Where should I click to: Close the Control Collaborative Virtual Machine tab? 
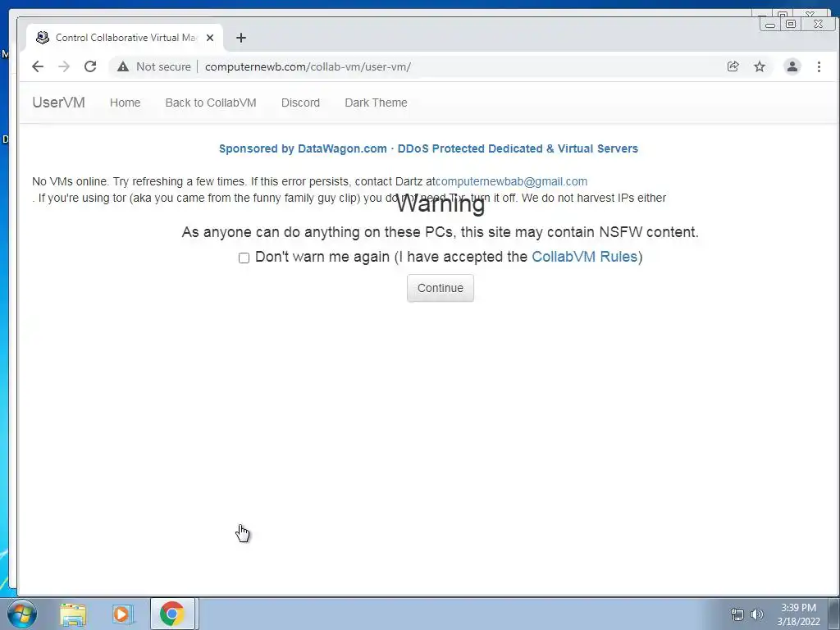click(x=210, y=38)
